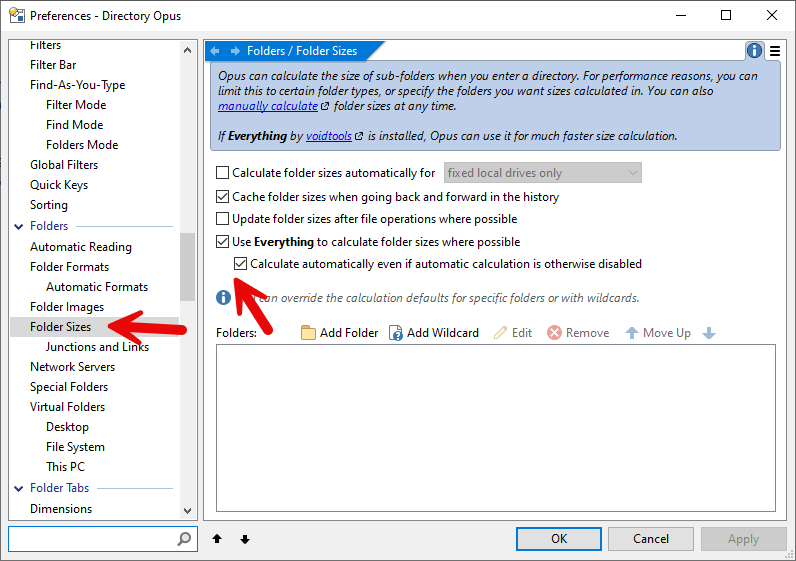Select Desktop in the tree
Viewport: 796px width, 561px height.
67,427
